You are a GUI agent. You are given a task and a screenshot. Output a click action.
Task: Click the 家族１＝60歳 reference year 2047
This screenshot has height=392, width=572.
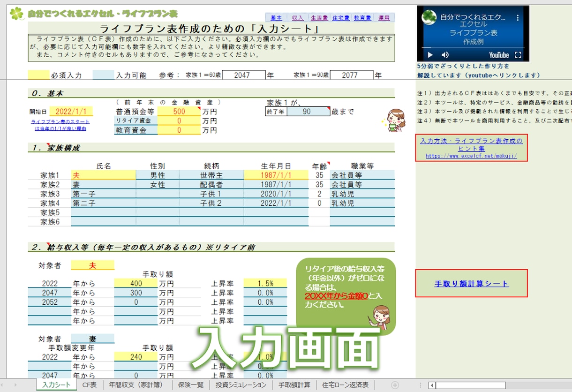pos(244,75)
